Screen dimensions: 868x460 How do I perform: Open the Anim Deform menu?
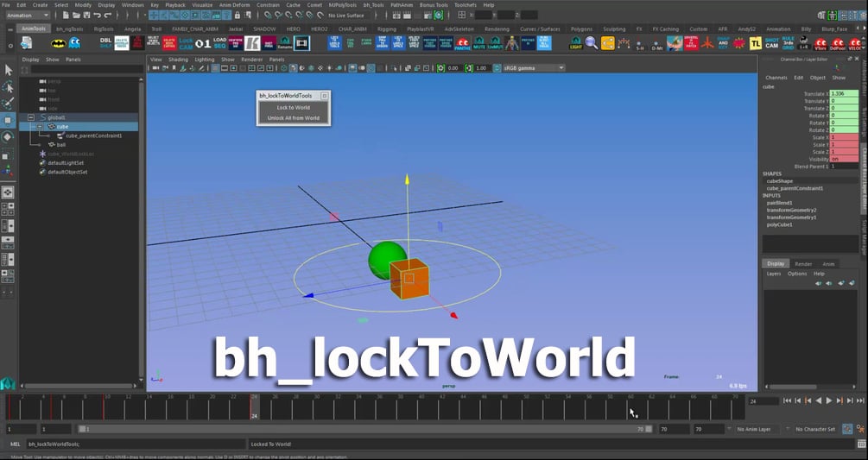point(234,5)
